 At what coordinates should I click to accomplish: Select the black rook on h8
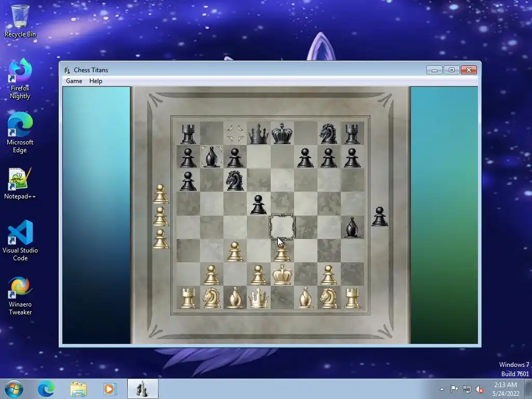pos(352,134)
